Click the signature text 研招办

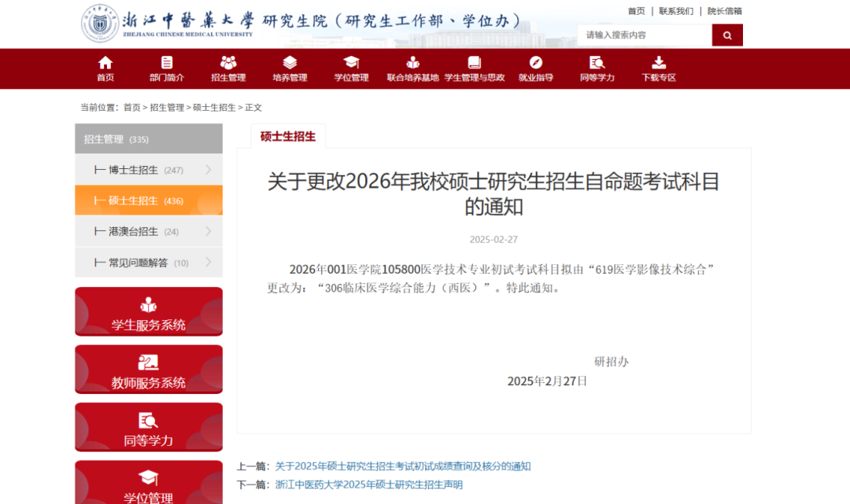point(612,362)
